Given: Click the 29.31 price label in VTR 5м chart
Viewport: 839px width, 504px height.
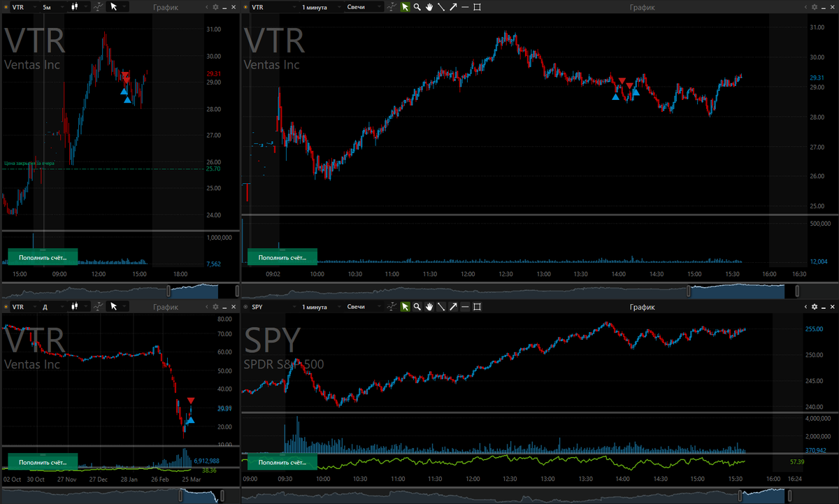Looking at the screenshot, I should [213, 74].
